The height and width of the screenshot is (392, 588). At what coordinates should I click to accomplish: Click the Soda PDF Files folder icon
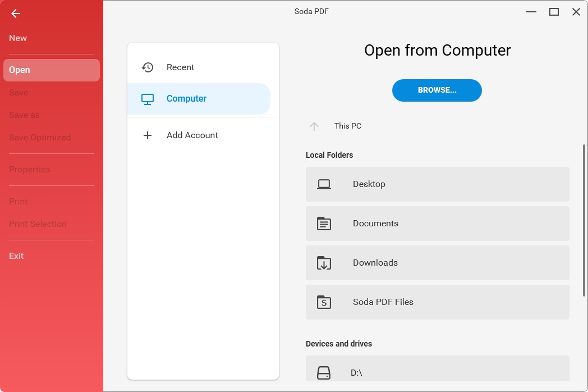[324, 302]
